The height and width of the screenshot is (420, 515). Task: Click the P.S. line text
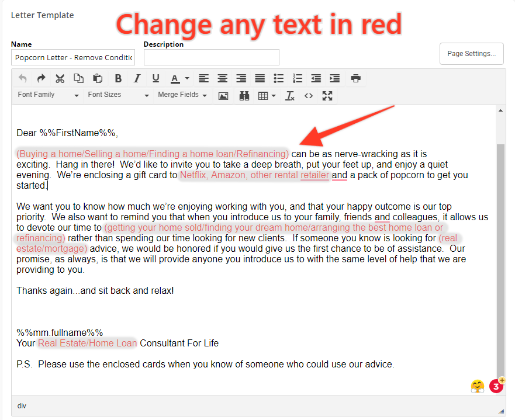coord(205,365)
